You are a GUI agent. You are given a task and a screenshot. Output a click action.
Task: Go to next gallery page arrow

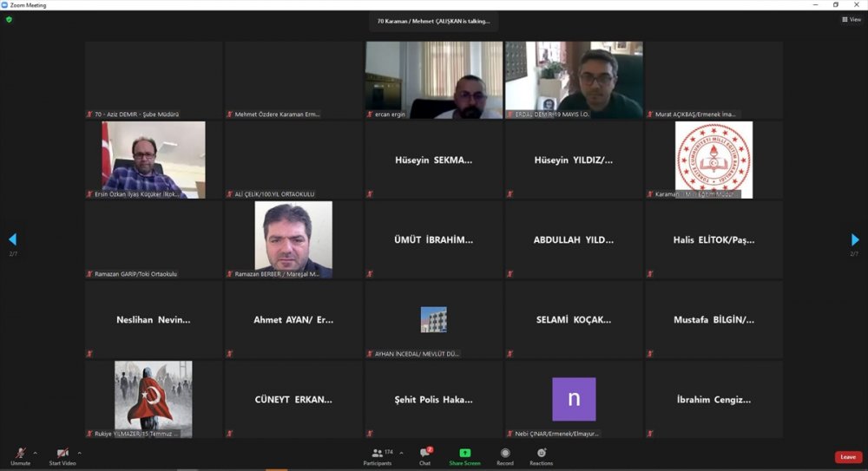[x=856, y=239]
